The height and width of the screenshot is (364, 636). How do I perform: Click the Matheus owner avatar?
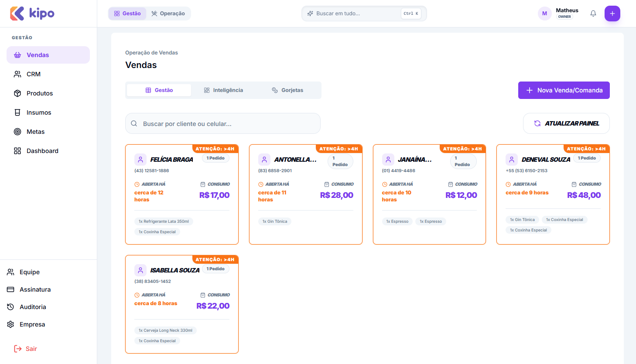544,14
